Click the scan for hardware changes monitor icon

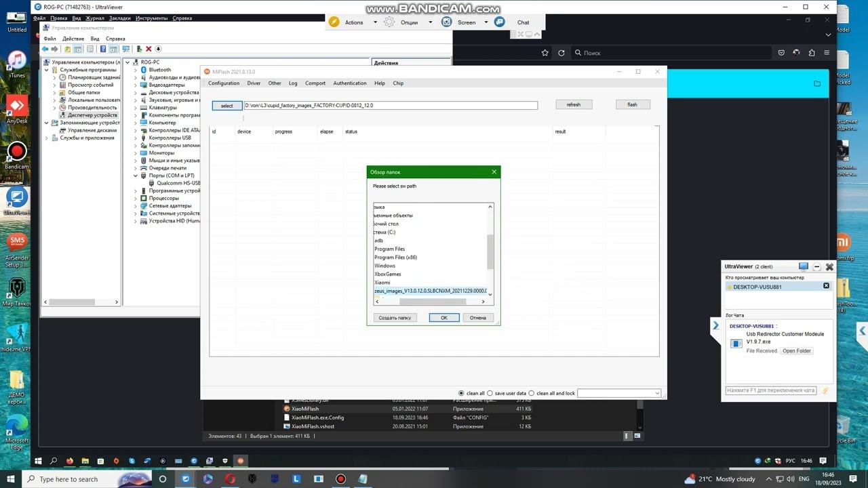click(x=125, y=49)
